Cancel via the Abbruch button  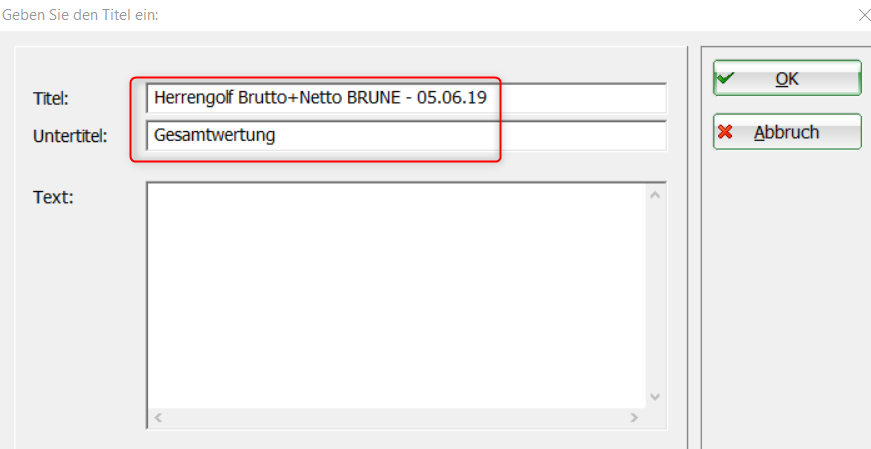(x=787, y=132)
